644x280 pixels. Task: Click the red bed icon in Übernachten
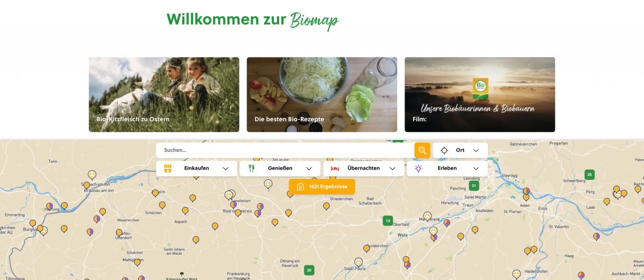(335, 168)
